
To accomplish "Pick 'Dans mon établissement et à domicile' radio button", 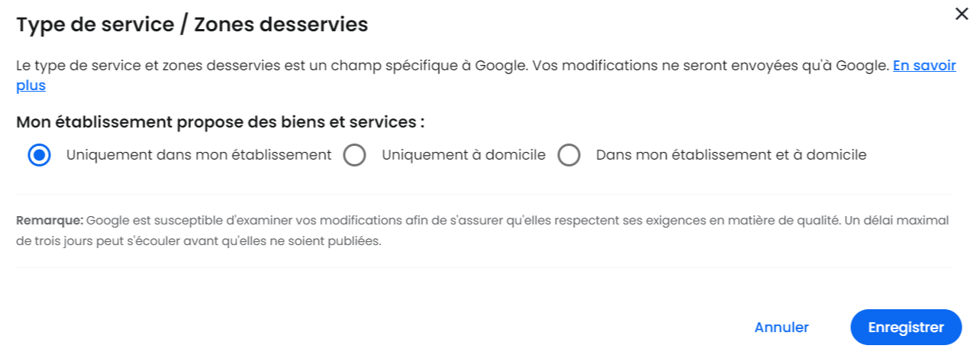I will pyautogui.click(x=569, y=155).
